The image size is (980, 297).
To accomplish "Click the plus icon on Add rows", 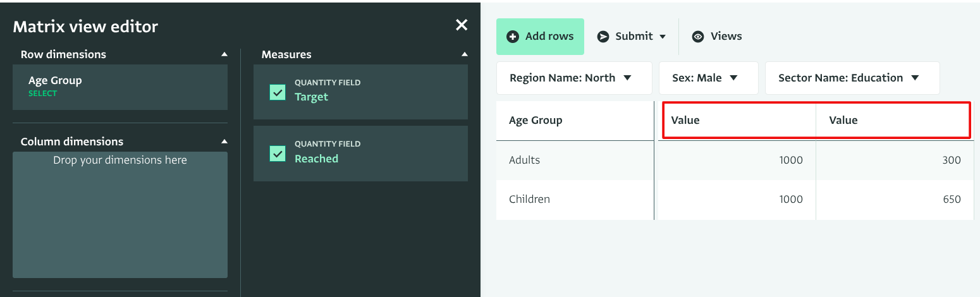I will tap(513, 37).
